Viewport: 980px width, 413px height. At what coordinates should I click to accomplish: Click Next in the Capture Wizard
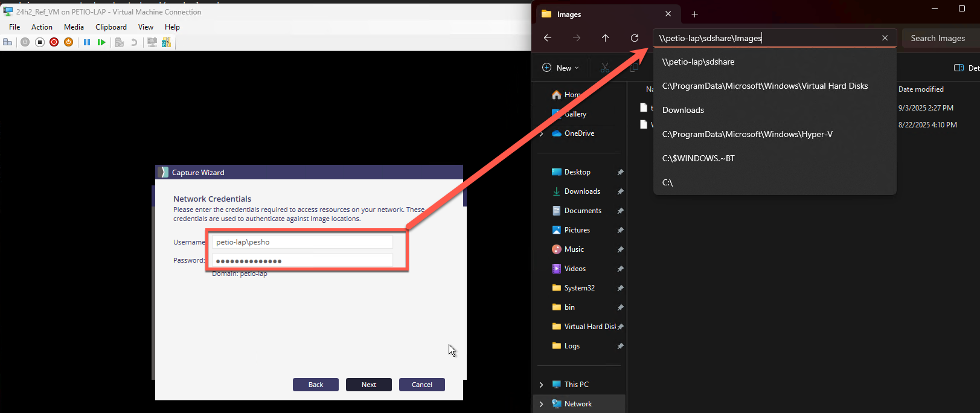point(369,385)
